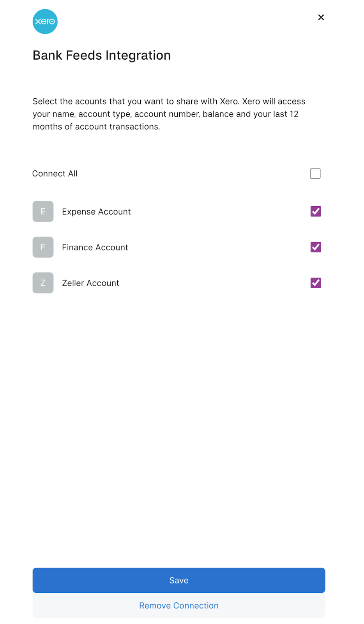Click the white checkmark in Zeller's purple box
Screen dimensions: 364x624
[316, 283]
